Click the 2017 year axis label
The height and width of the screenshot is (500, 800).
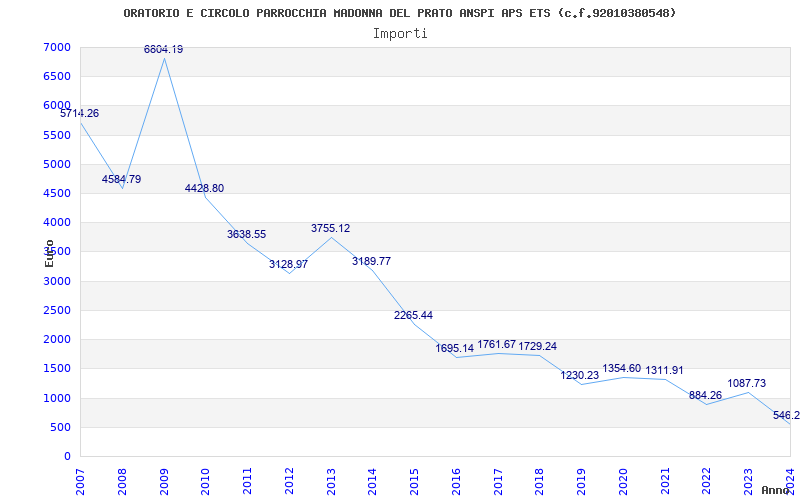[498, 482]
